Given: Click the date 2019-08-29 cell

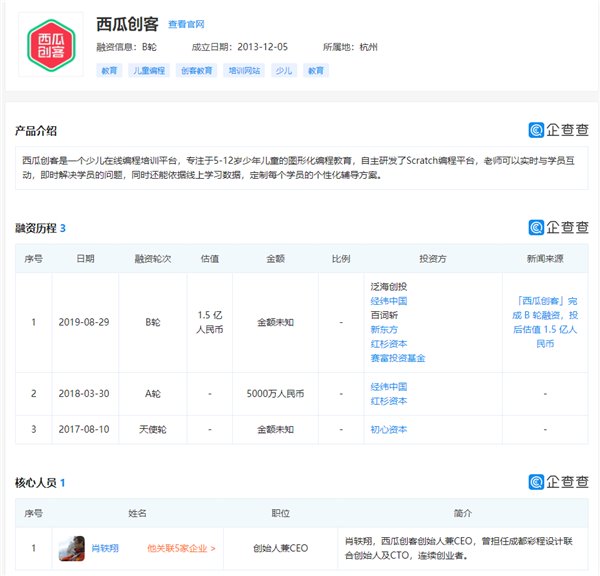Looking at the screenshot, I should (84, 322).
